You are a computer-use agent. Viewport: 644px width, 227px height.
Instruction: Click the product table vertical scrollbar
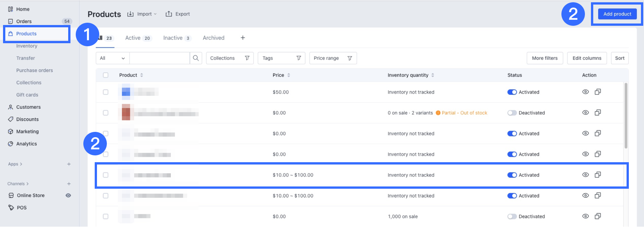click(626, 116)
